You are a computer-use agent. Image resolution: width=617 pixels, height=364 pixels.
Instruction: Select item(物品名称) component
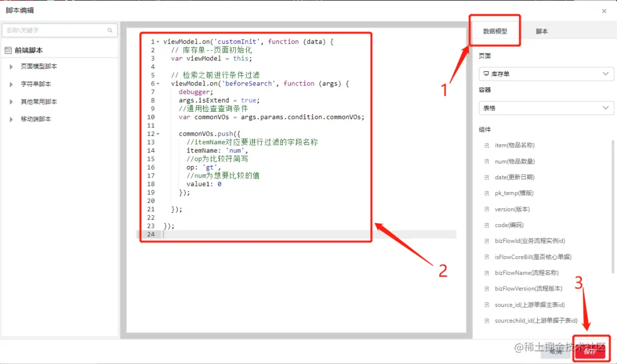pyautogui.click(x=514, y=145)
